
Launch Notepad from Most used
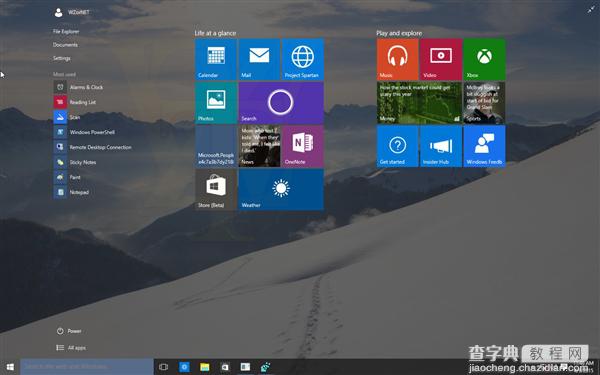pyautogui.click(x=72, y=192)
